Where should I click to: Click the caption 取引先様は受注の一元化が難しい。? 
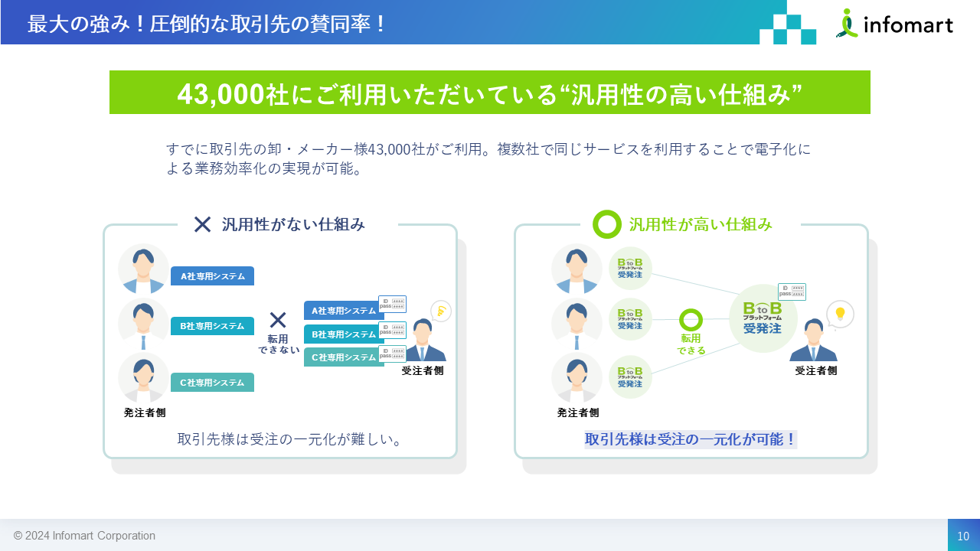click(290, 440)
